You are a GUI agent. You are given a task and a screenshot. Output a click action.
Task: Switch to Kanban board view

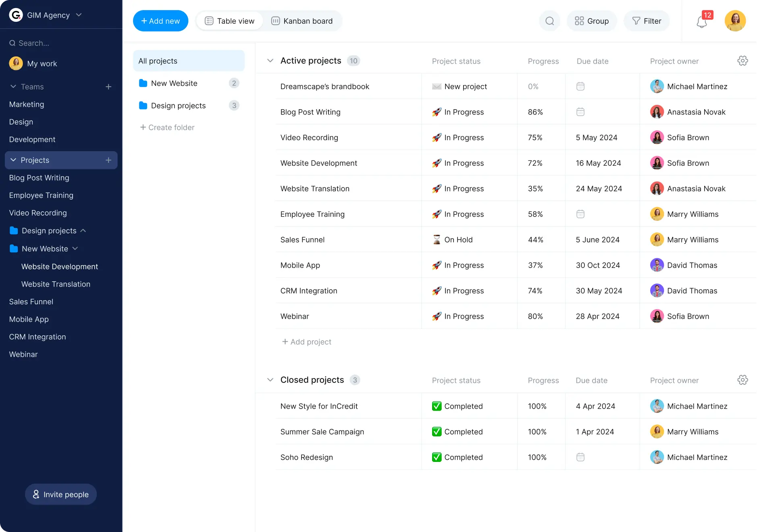[302, 21]
